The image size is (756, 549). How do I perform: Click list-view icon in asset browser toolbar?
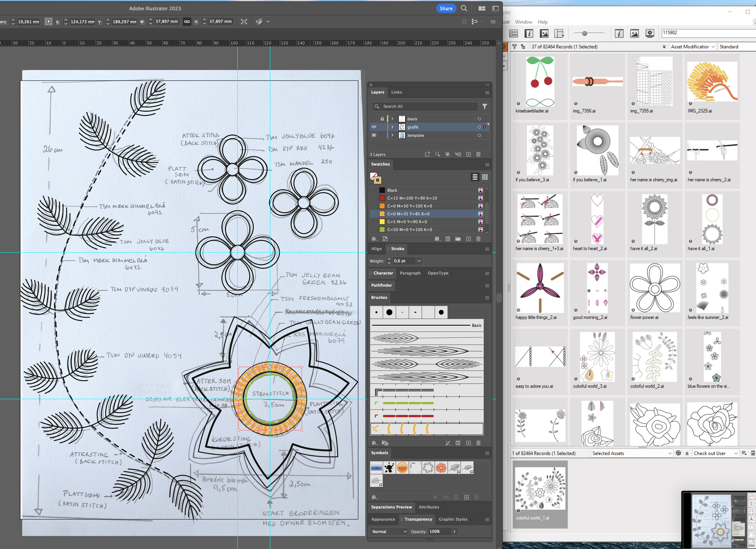point(513,33)
